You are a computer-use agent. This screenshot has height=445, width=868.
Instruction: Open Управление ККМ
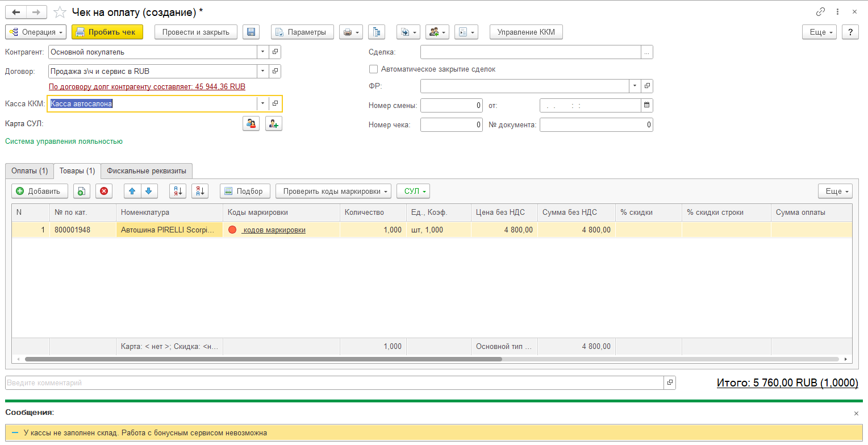click(526, 32)
